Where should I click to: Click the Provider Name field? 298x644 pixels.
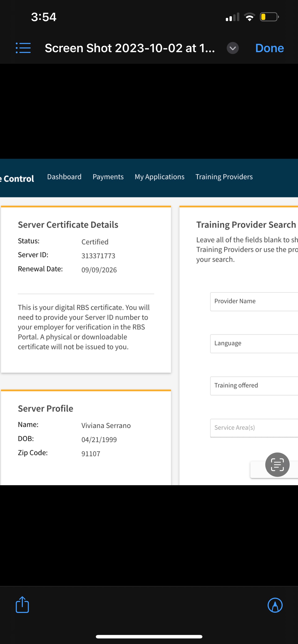pos(254,302)
